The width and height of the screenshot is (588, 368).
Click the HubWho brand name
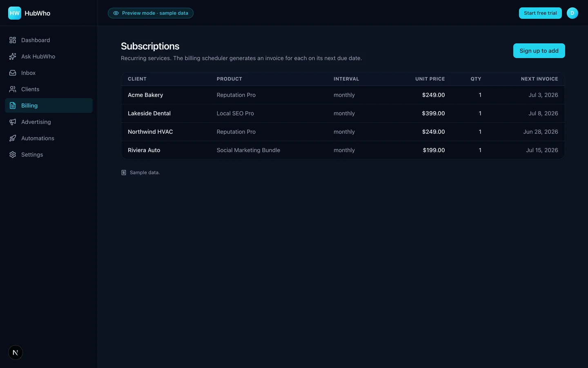pyautogui.click(x=38, y=13)
